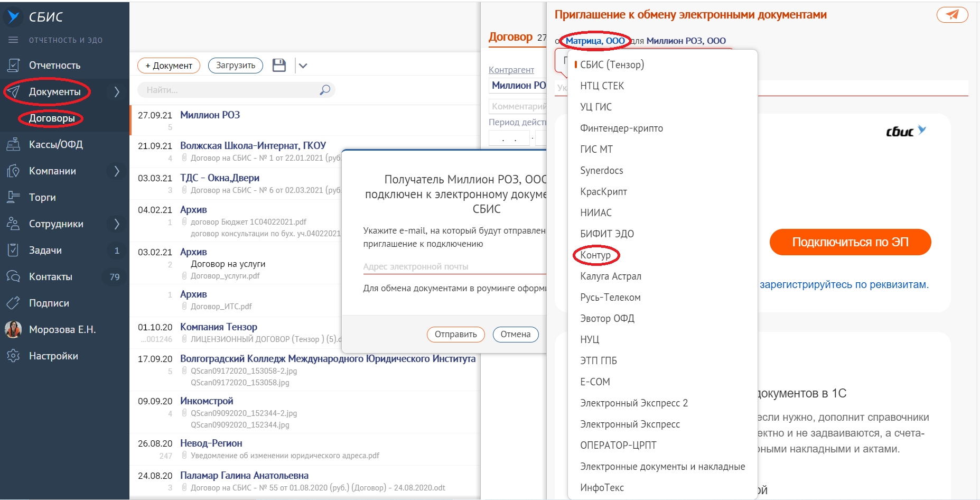Image resolution: width=980 pixels, height=500 pixels.
Task: Click the СБИС bird logo icon
Action: [13, 17]
